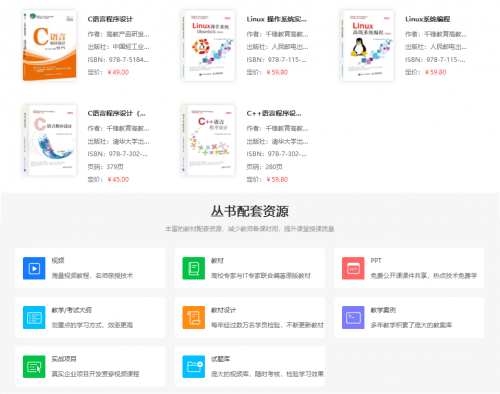Open book title Linux系统编程
Viewport: 500px width, 394px height.
point(428,19)
